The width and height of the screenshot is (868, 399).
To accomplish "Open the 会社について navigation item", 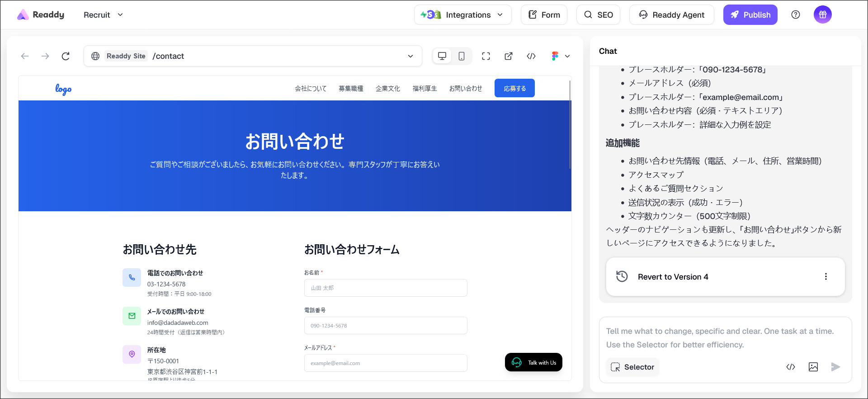I will (x=311, y=89).
